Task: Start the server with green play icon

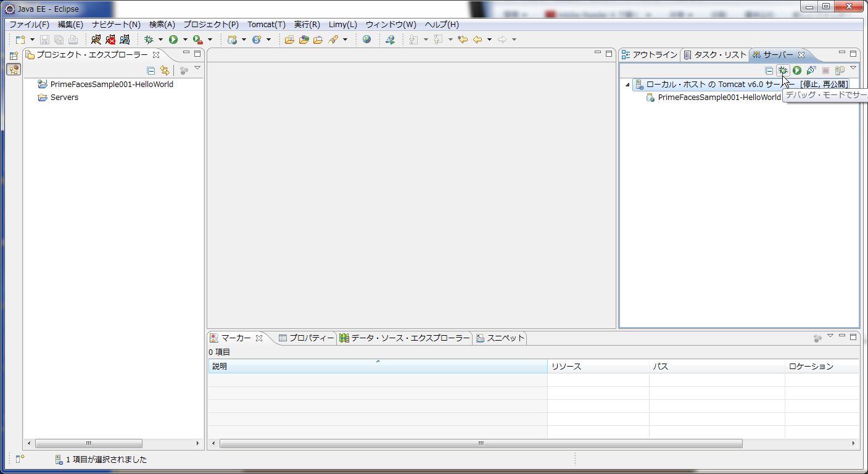Action: (797, 70)
